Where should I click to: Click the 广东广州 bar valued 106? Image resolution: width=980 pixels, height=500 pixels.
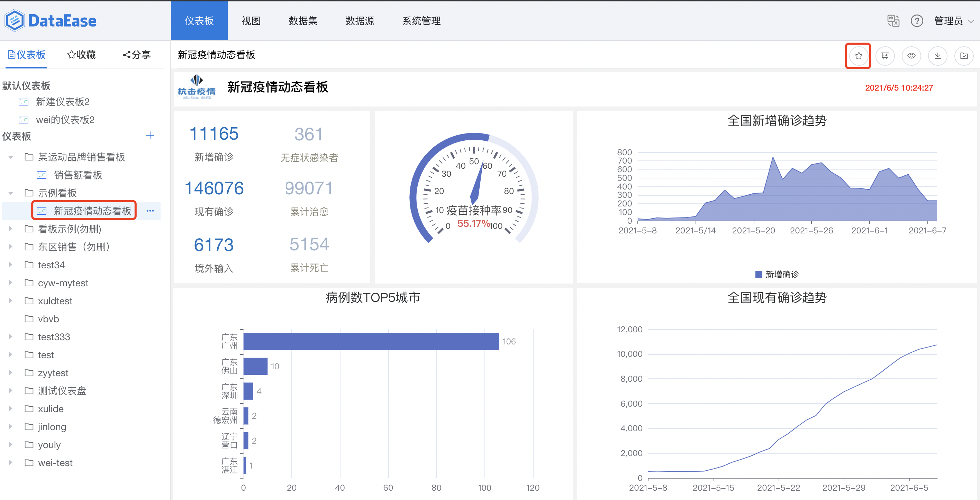pos(371,341)
